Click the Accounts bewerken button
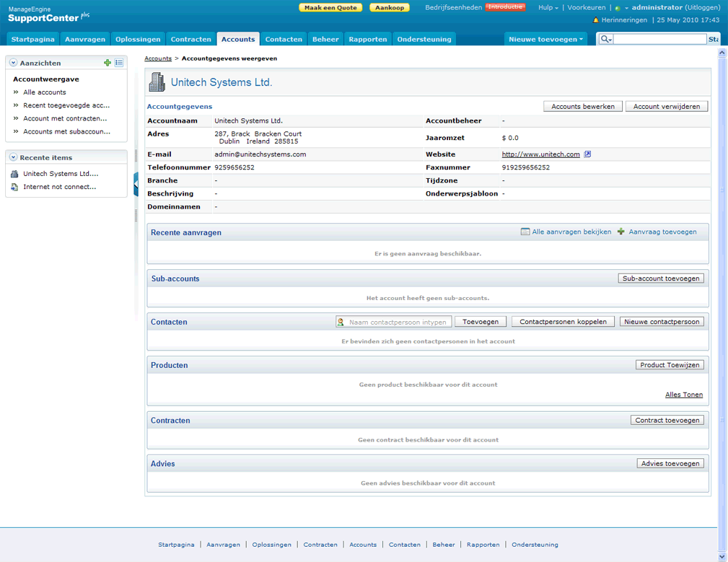The image size is (728, 562). 583,106
